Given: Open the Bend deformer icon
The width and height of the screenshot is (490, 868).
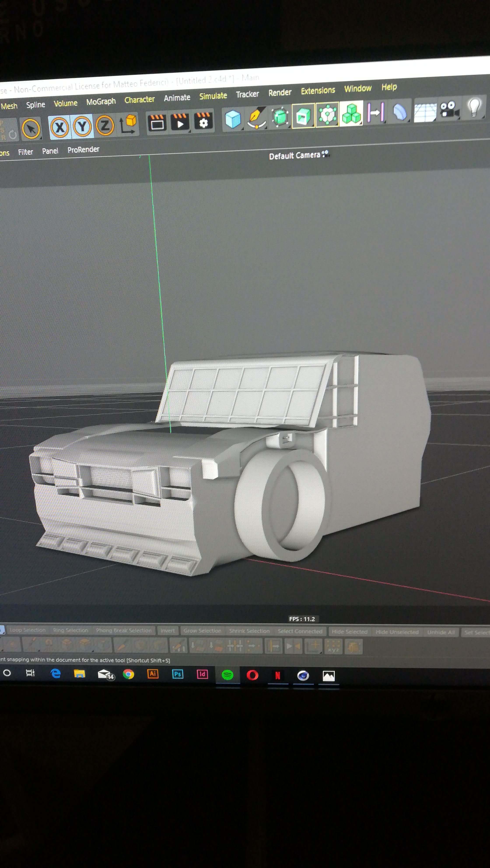Looking at the screenshot, I should pos(400,112).
